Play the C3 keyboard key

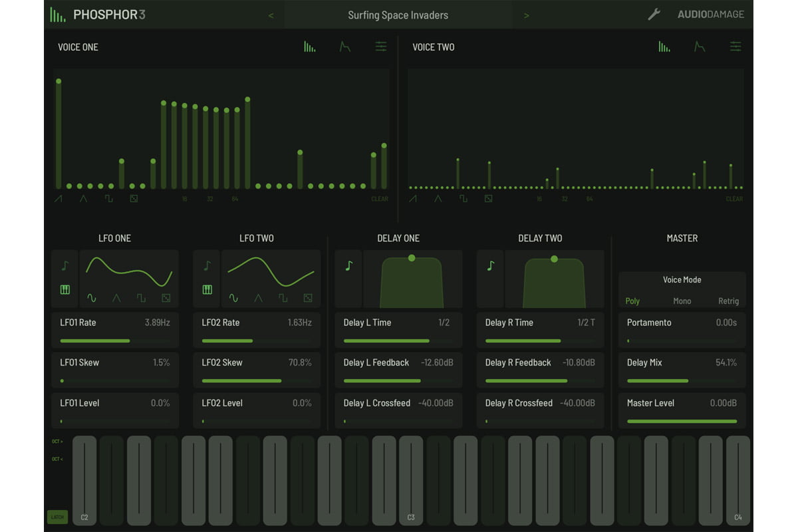pyautogui.click(x=411, y=479)
